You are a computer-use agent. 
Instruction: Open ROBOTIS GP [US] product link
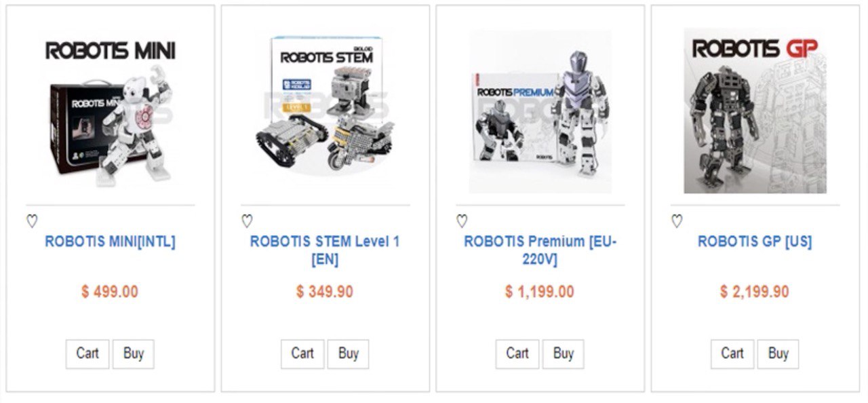coord(755,242)
